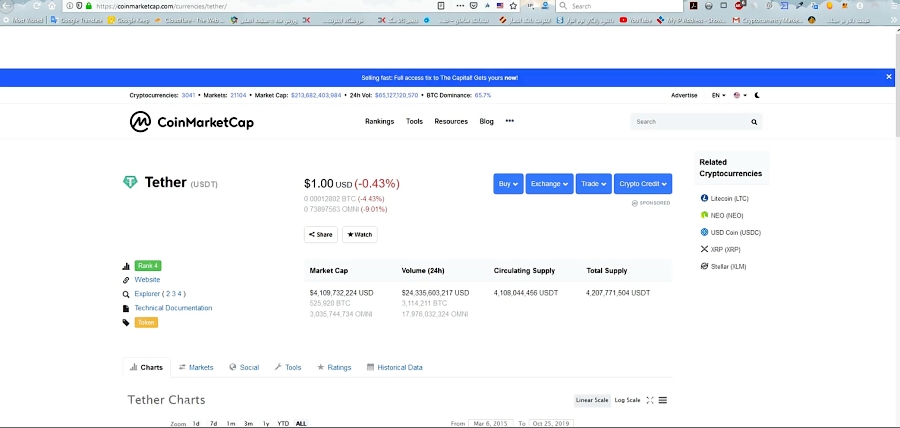900x428 pixels.
Task: Open the reader view icon in address bar
Action: (x=441, y=6)
